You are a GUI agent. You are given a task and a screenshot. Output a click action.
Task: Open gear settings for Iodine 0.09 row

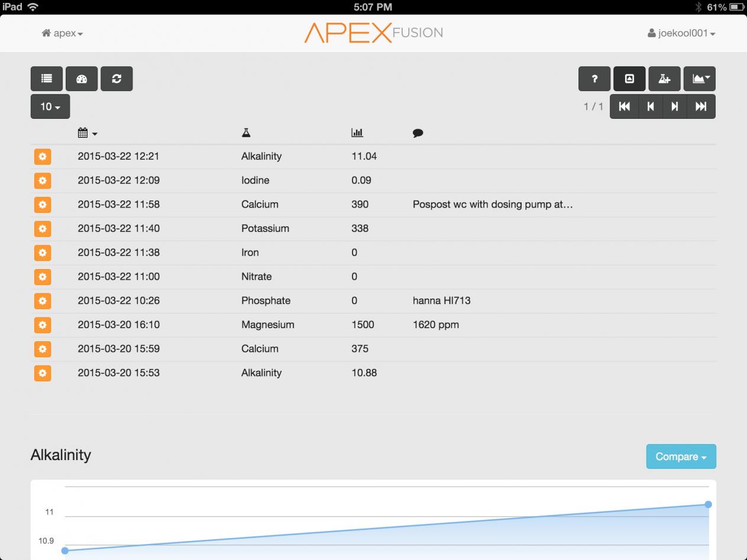[43, 180]
